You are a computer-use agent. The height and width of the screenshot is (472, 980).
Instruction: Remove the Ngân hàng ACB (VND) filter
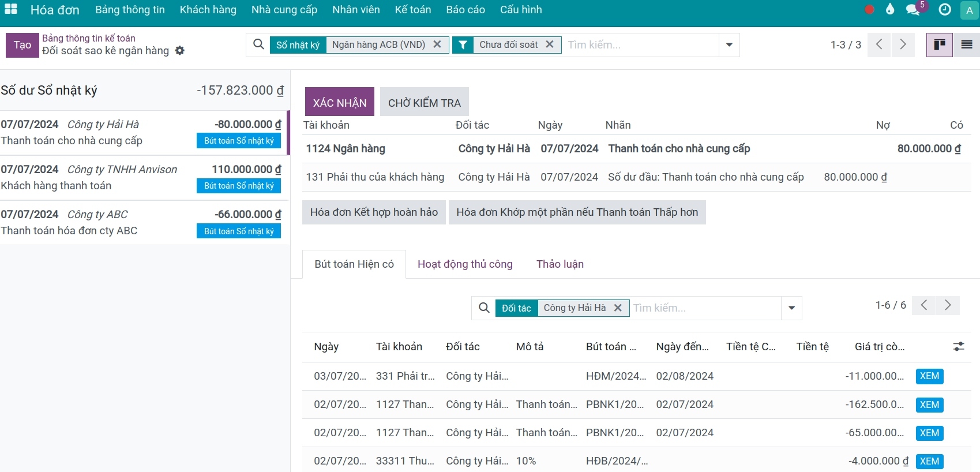click(x=437, y=44)
